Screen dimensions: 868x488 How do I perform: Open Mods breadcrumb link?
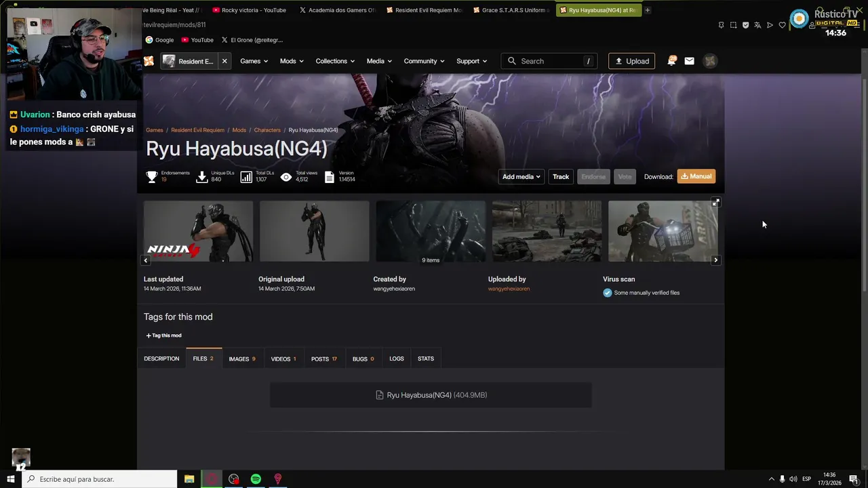[x=239, y=130]
